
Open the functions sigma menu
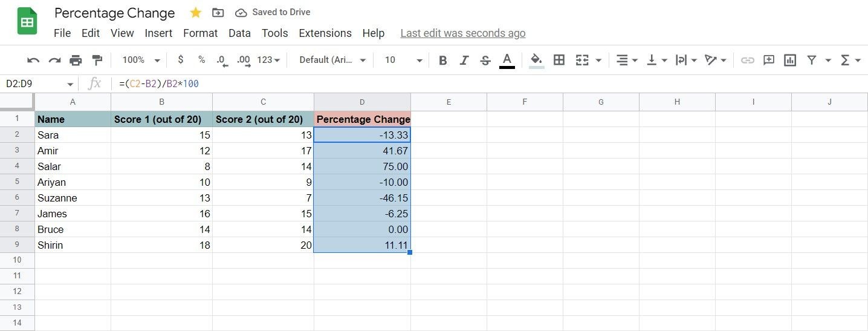[849, 60]
